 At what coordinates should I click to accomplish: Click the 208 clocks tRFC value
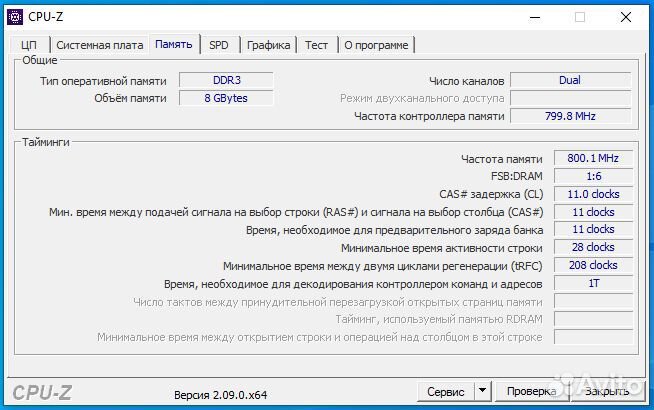click(x=593, y=265)
